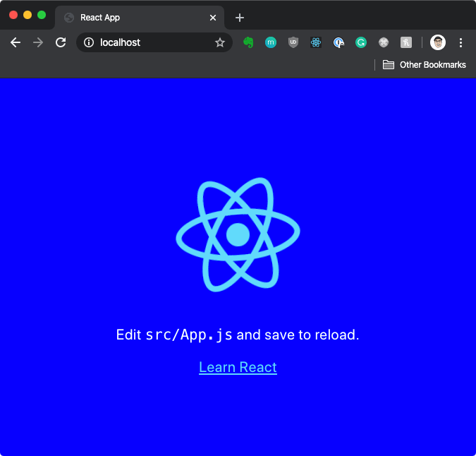Open the Chrome three-dot menu
The image size is (476, 456).
[460, 42]
